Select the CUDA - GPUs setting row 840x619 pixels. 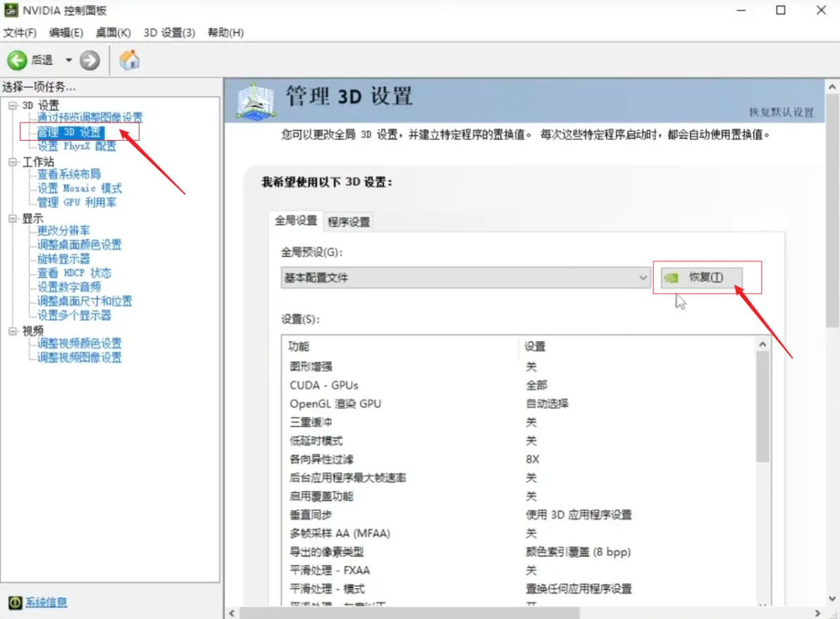519,385
